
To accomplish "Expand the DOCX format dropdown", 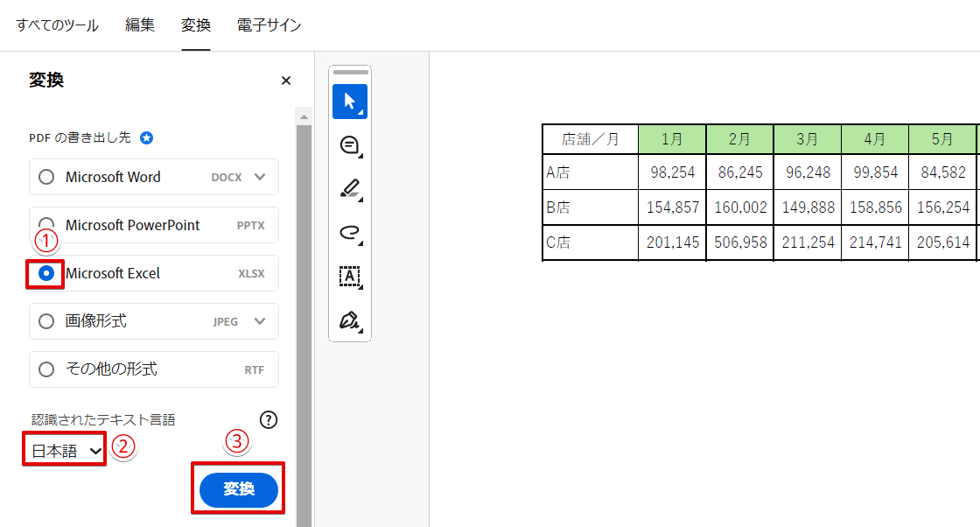I will coord(260,176).
